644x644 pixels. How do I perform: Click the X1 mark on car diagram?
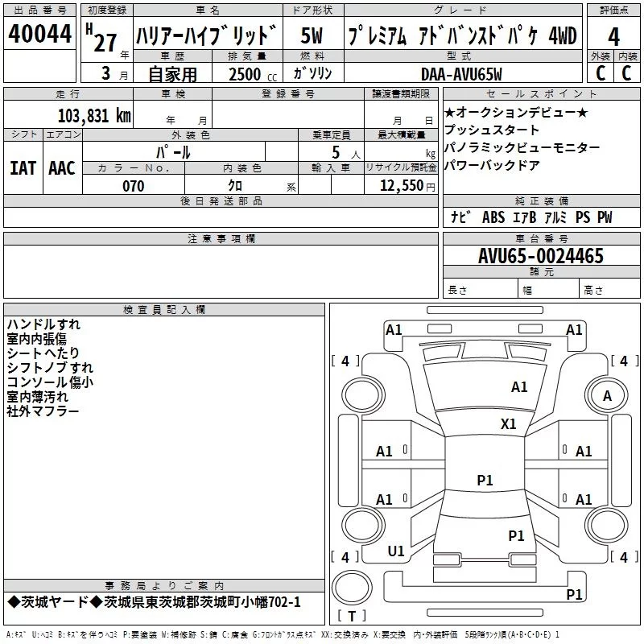pos(508,424)
